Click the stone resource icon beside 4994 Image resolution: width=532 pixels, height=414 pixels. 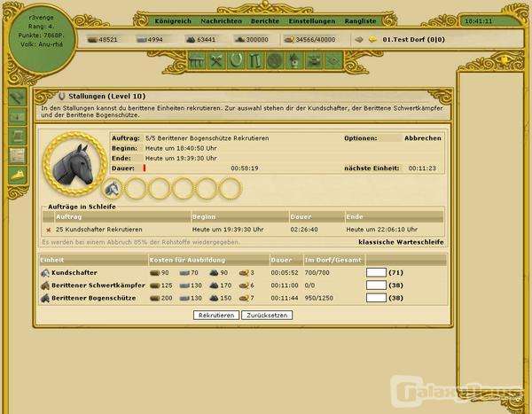click(x=141, y=40)
